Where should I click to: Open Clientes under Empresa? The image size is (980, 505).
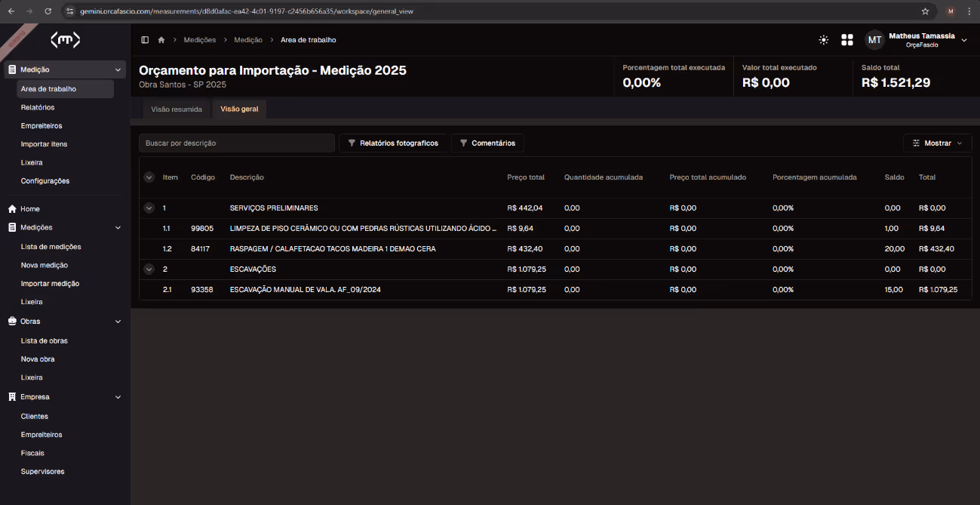(x=35, y=417)
